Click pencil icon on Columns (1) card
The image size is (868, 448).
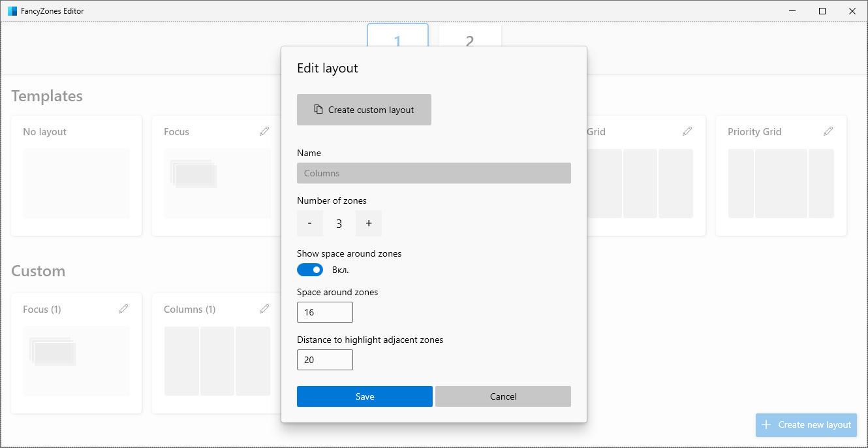click(264, 309)
